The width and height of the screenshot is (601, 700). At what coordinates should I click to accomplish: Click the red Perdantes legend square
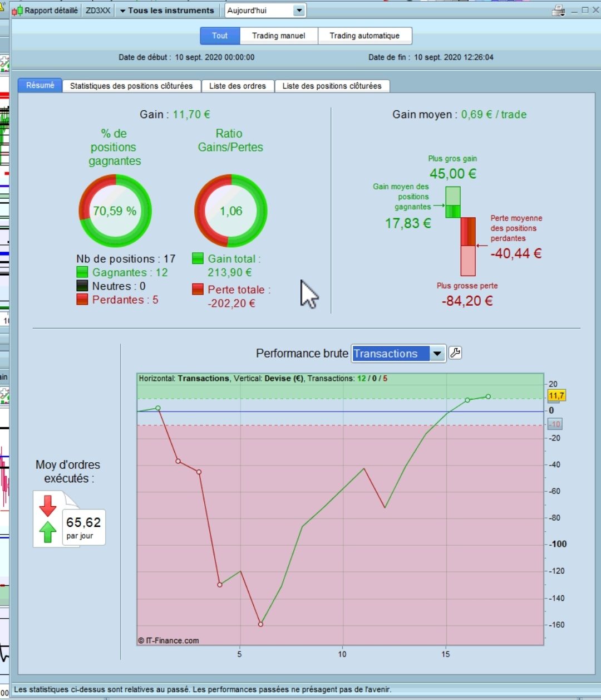(x=82, y=300)
